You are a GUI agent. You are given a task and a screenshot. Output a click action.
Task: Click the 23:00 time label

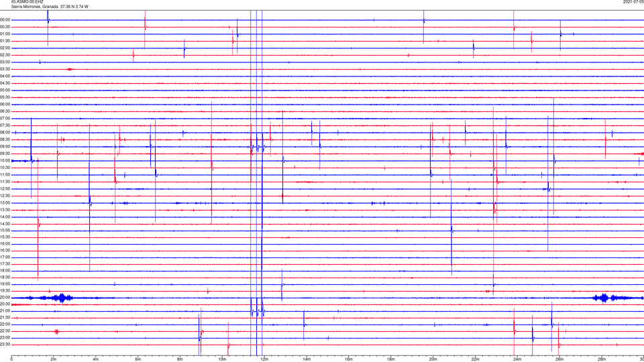5,338
